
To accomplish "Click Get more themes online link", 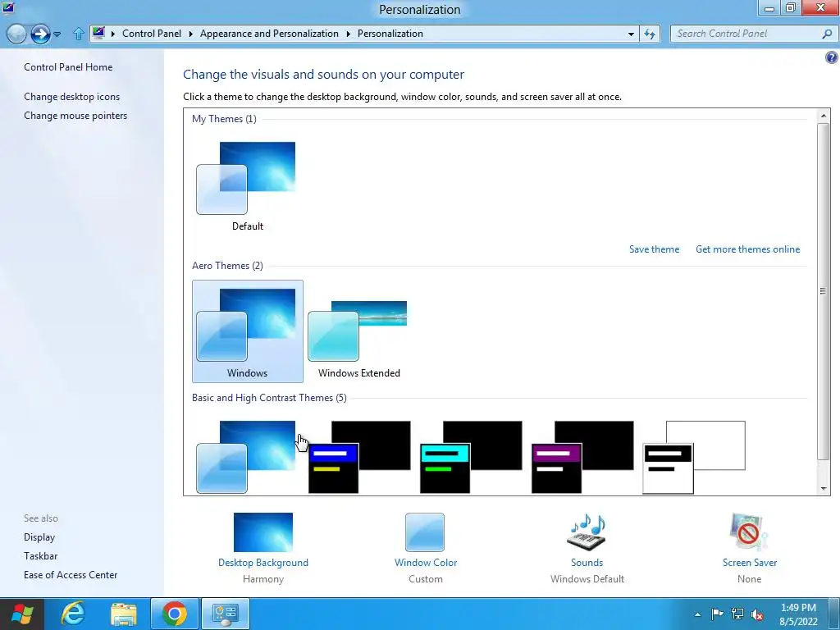I will (x=747, y=249).
